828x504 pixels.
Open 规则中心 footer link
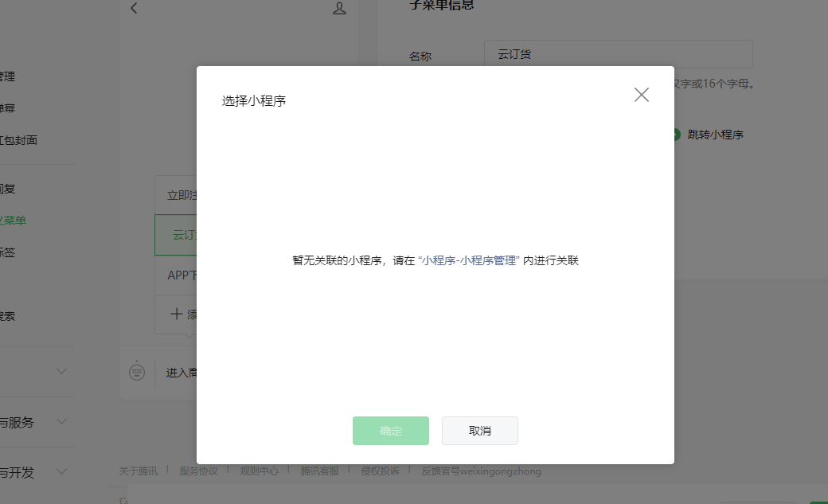pos(260,471)
